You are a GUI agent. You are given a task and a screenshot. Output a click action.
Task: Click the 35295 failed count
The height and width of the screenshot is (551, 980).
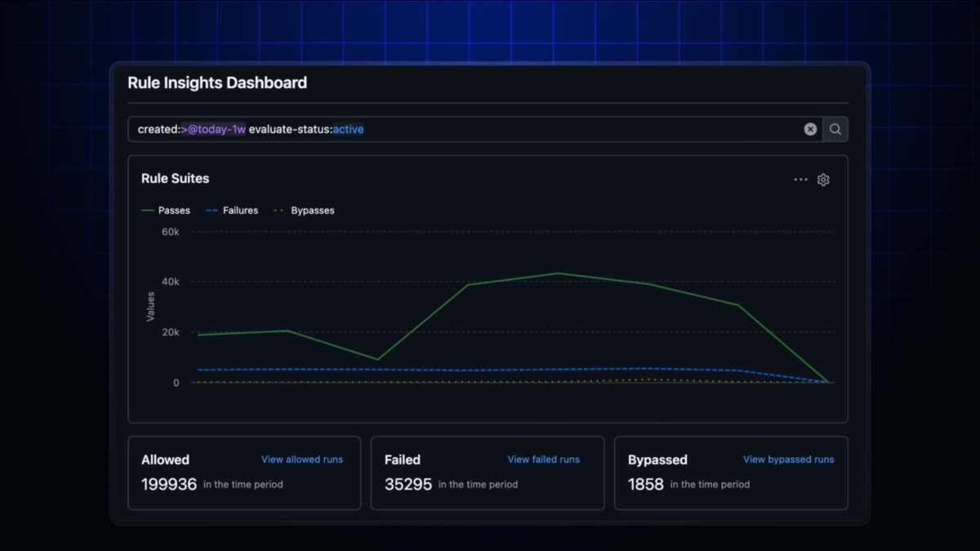tap(408, 484)
